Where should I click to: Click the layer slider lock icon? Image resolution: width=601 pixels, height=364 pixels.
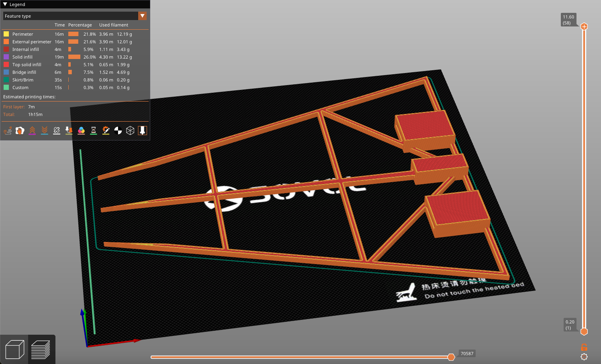click(x=584, y=347)
